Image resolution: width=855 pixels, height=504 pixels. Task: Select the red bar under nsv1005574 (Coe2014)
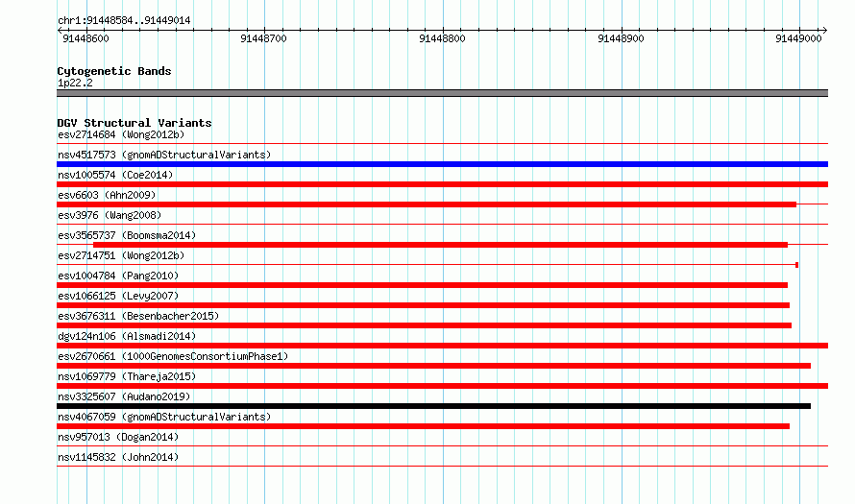(442, 184)
